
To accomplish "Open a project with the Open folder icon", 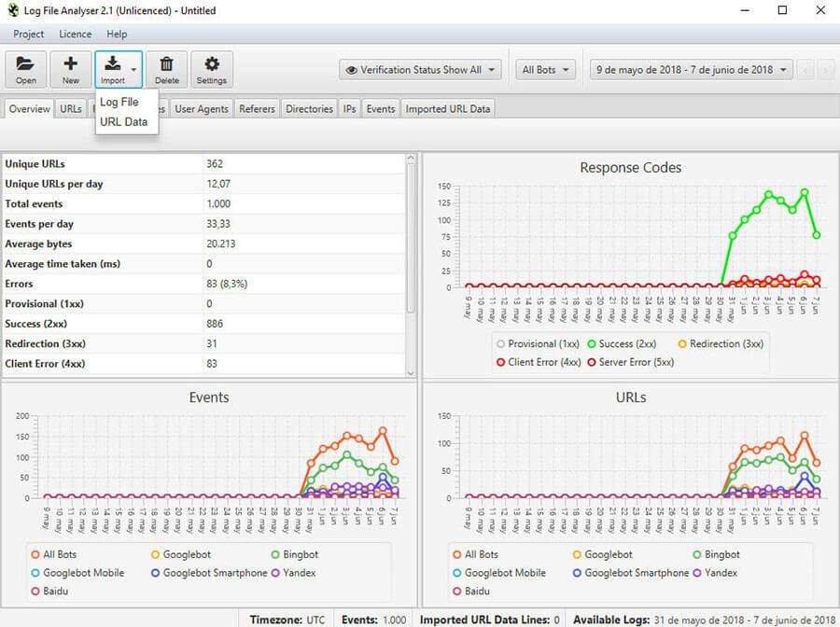I will click(x=25, y=69).
